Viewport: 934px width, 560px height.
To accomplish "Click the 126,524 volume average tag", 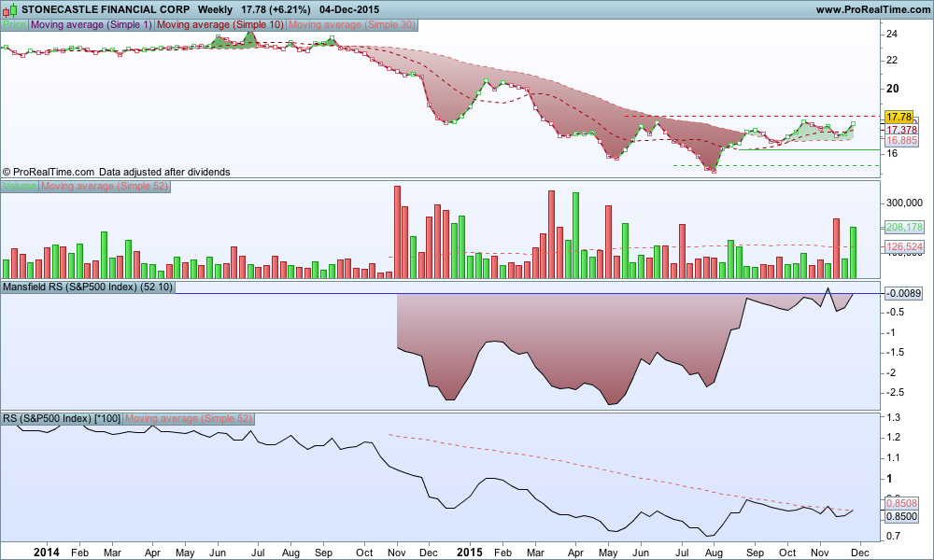I will point(904,246).
